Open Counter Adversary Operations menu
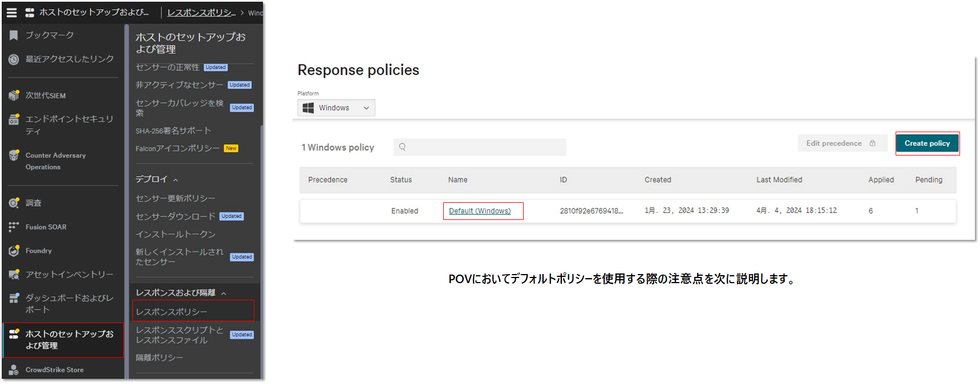The height and width of the screenshot is (384, 980). (x=56, y=161)
